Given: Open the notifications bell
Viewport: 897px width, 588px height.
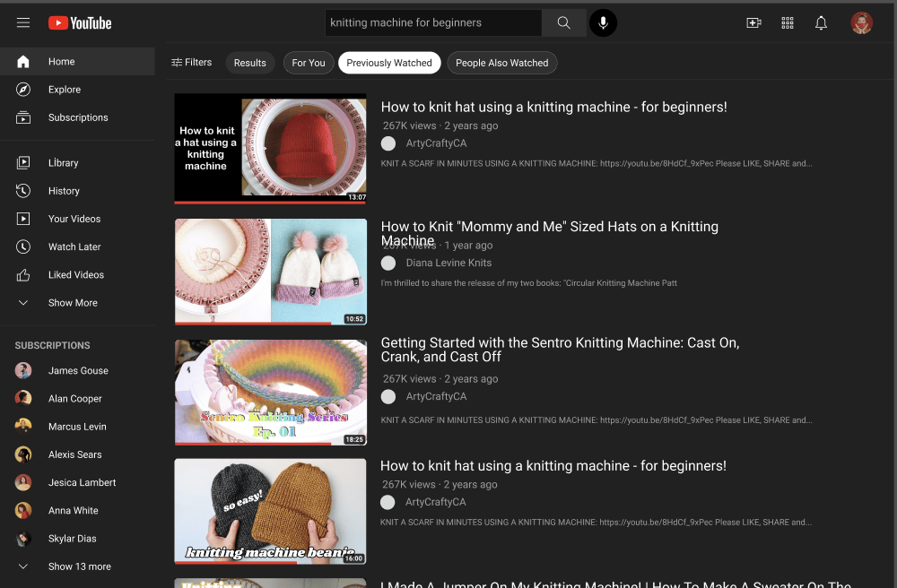Looking at the screenshot, I should tap(821, 23).
